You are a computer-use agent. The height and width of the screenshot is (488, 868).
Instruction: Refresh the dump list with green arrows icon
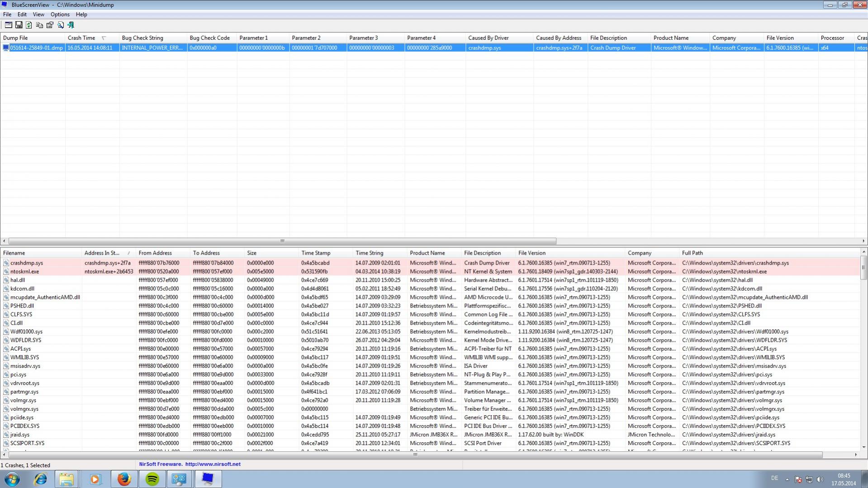tap(29, 25)
